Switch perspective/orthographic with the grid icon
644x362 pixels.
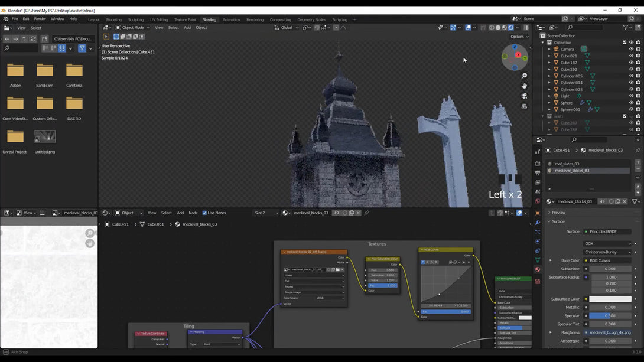524,106
